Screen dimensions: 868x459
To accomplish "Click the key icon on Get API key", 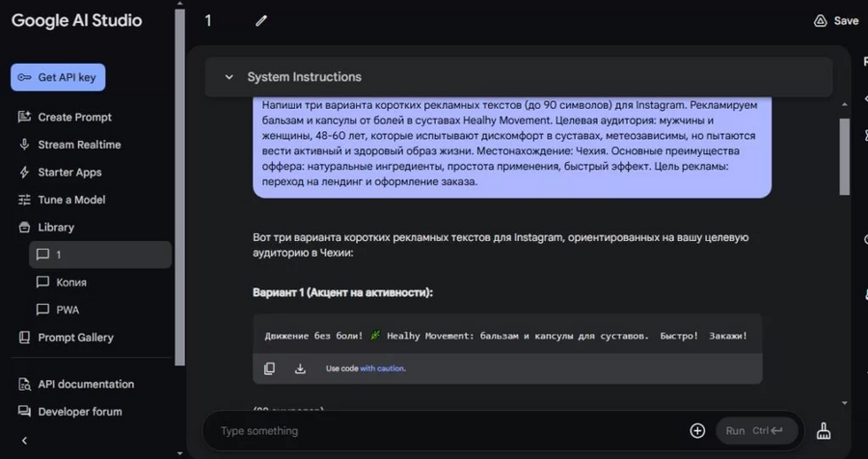I will point(24,77).
